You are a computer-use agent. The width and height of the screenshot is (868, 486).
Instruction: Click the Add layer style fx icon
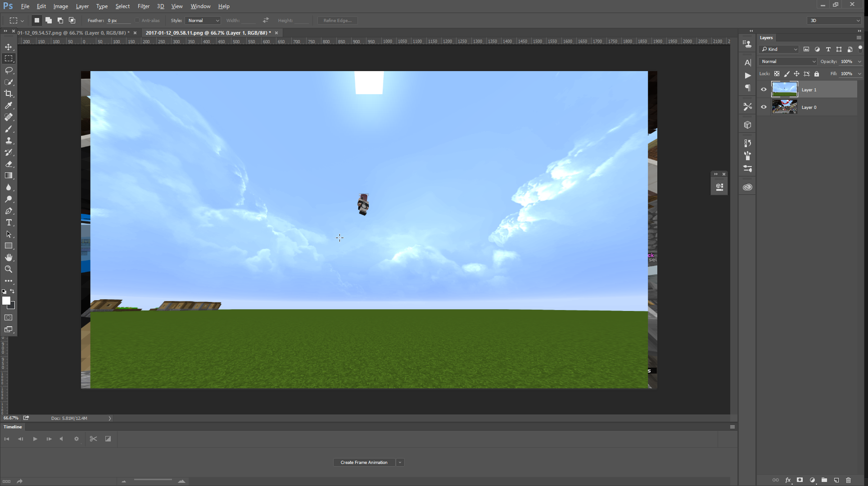click(x=788, y=480)
